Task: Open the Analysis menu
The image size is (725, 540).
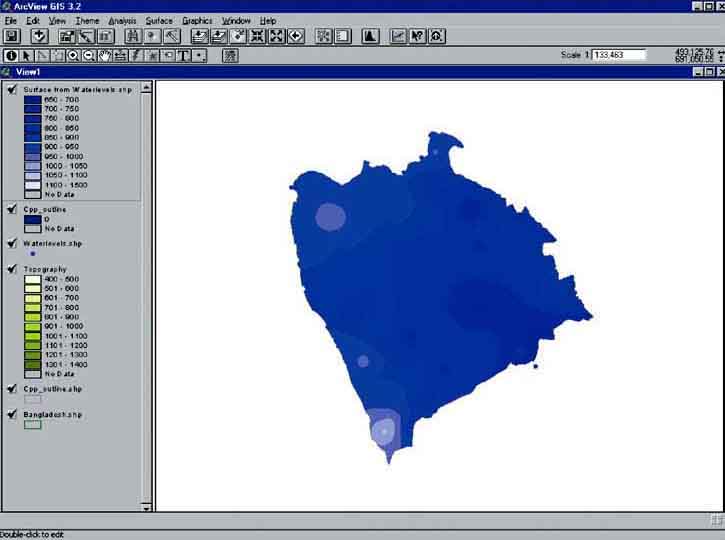Action: point(122,20)
